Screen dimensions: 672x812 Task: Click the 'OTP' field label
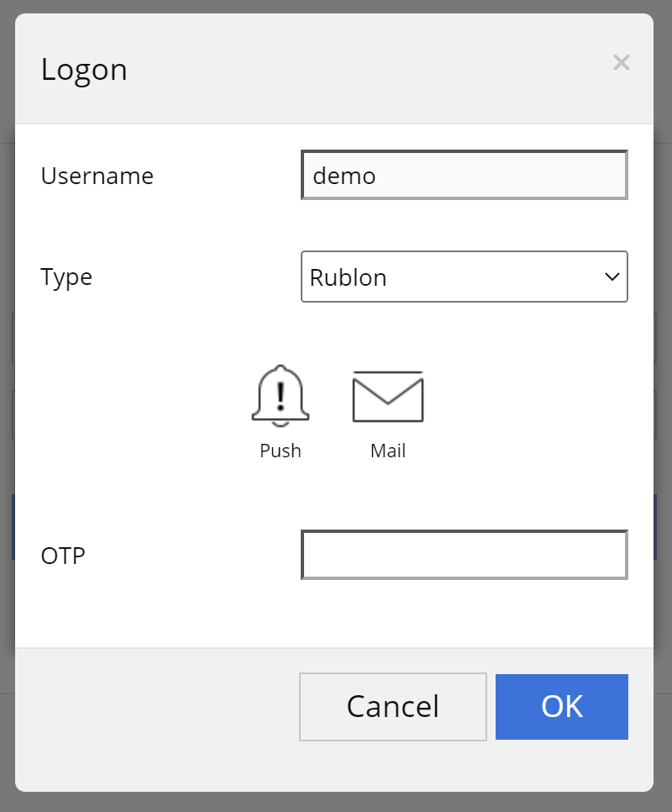[63, 556]
